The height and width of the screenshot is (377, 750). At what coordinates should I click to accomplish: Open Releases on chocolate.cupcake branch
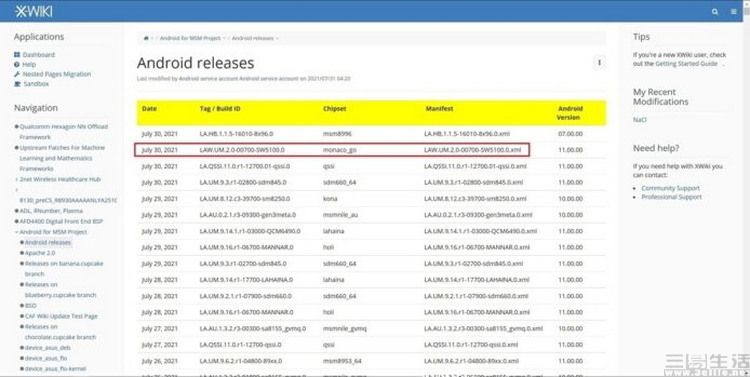tap(60, 332)
